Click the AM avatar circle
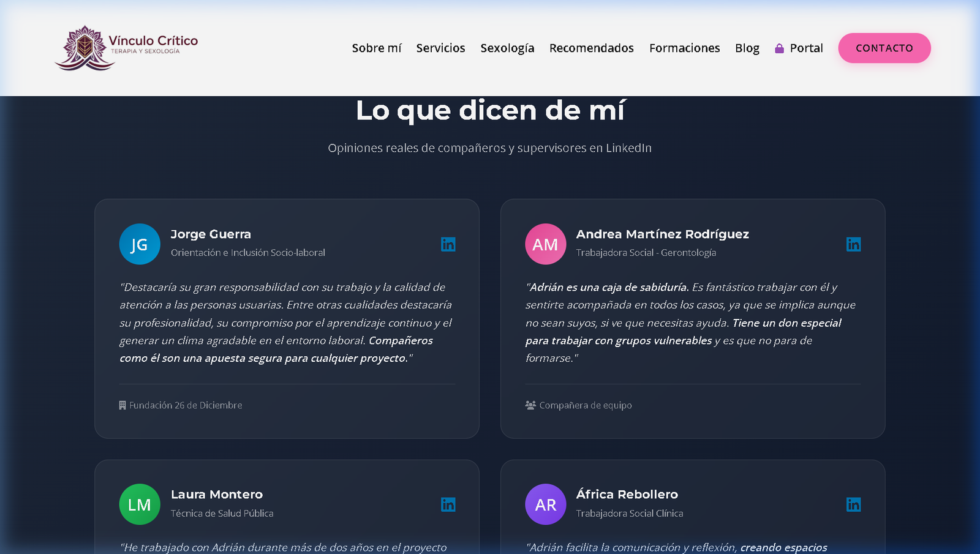Image resolution: width=980 pixels, height=554 pixels. pyautogui.click(x=546, y=244)
